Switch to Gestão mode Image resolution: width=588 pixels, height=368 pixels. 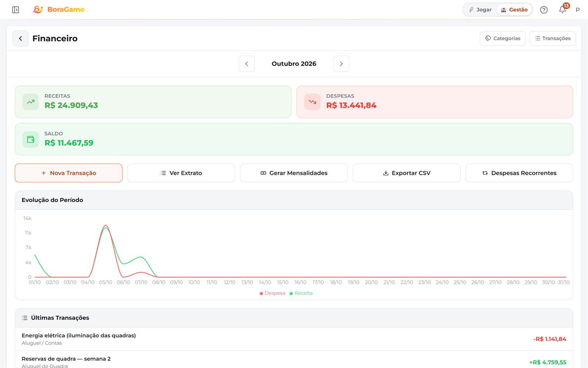click(514, 10)
